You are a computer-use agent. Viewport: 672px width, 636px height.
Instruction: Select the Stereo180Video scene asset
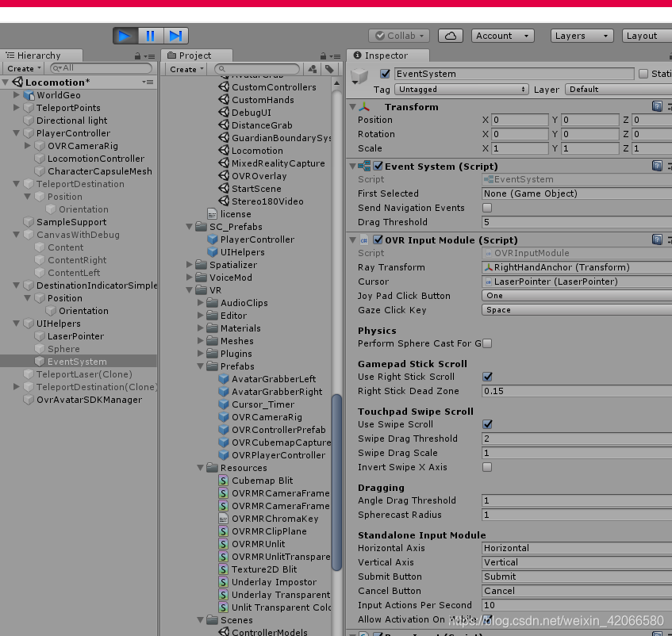[267, 201]
